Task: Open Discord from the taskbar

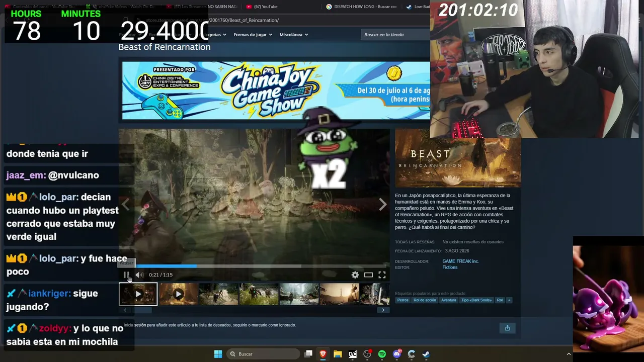Action: coord(397,354)
